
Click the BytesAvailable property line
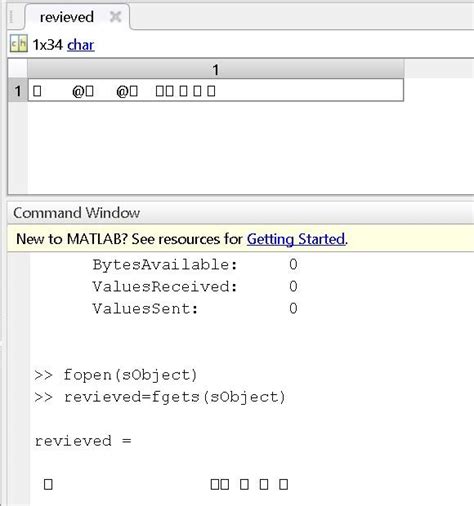(x=195, y=265)
